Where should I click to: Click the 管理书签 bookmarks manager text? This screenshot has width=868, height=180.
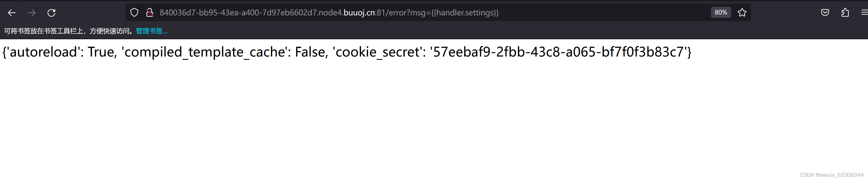(x=151, y=31)
